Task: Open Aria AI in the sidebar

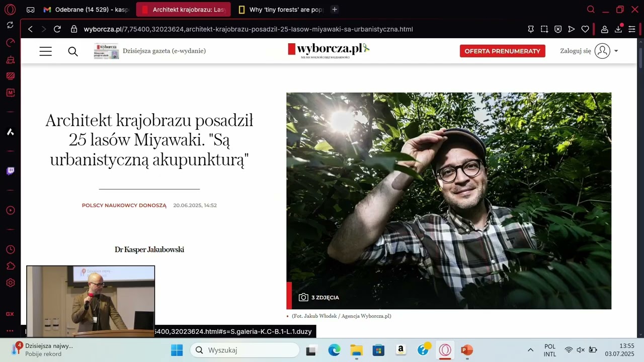Action: [x=10, y=132]
